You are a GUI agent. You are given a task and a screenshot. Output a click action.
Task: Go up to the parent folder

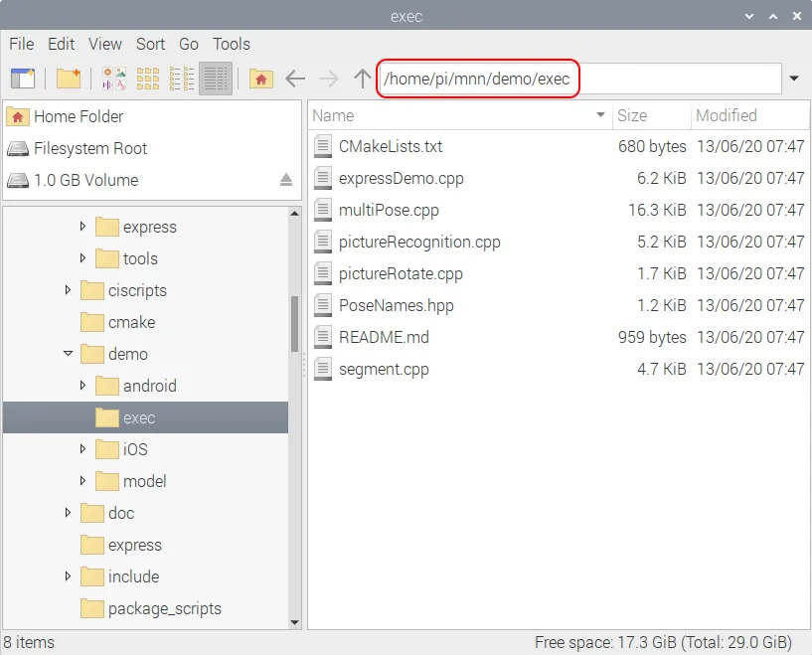[x=363, y=79]
